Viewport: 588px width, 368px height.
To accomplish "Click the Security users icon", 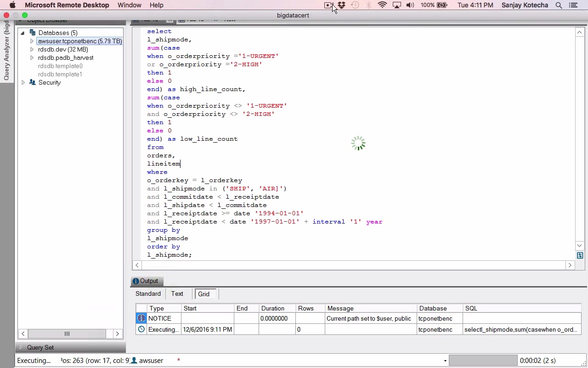I will 33,82.
